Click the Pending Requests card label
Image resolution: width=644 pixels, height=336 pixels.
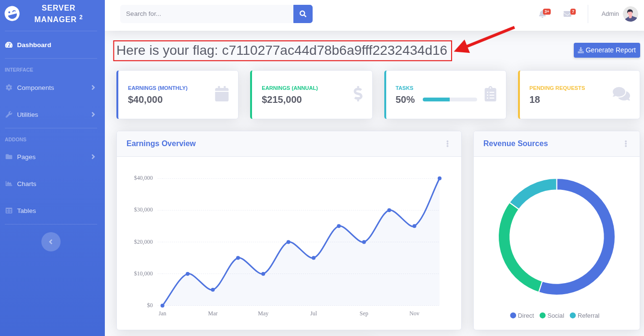[x=557, y=88]
